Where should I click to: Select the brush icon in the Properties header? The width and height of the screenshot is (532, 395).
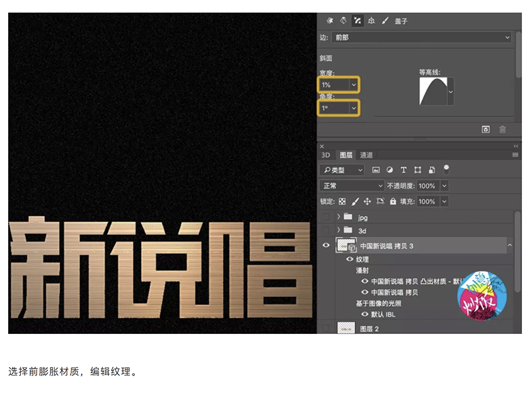click(x=385, y=21)
